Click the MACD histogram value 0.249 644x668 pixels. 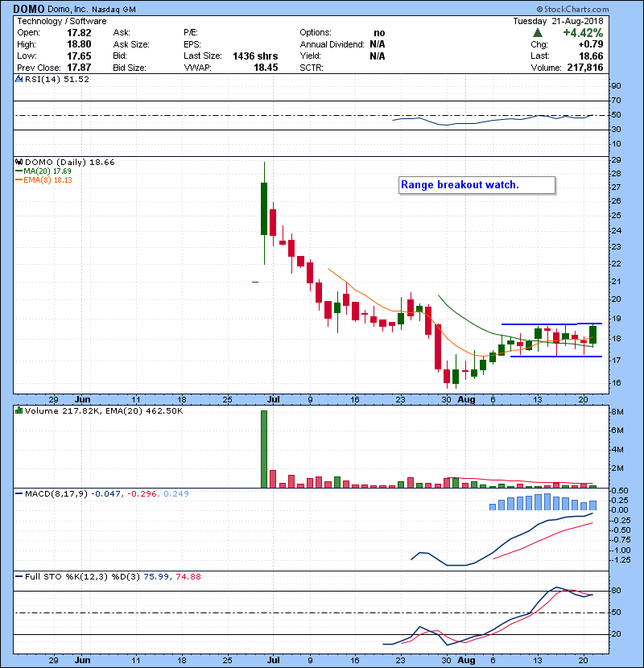176,494
